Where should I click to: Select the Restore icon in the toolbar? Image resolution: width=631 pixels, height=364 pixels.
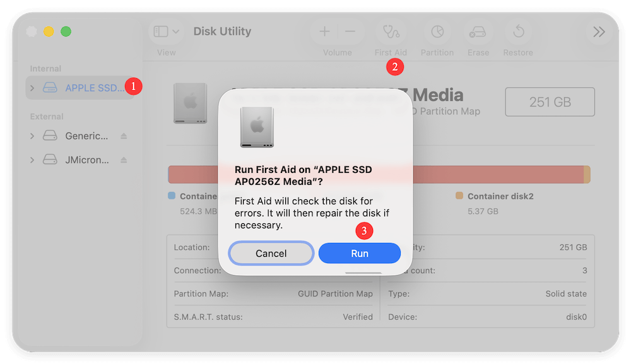(x=517, y=31)
